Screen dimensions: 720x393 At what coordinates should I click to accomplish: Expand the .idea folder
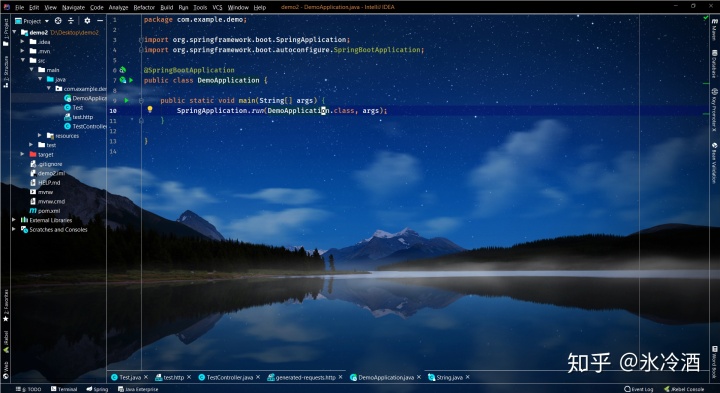tap(22, 41)
